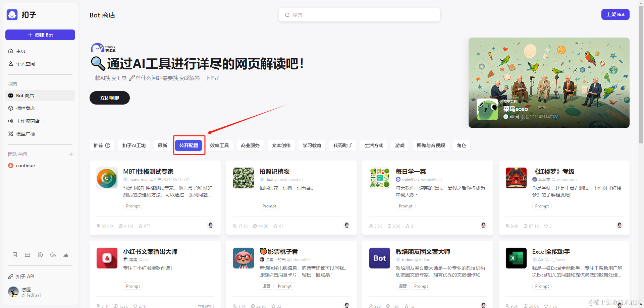
Task: Click the MBTI性格测试专家 bot avatar
Action: 107,178
